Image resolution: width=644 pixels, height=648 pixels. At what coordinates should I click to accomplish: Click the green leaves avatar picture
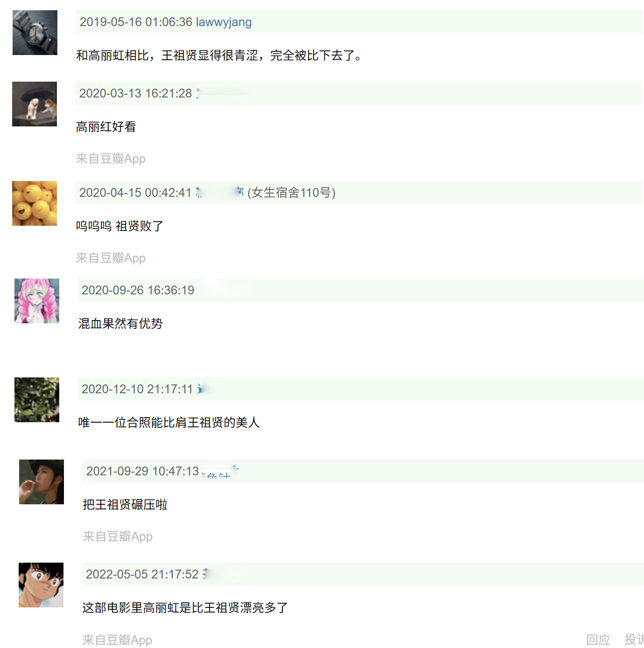[x=37, y=400]
